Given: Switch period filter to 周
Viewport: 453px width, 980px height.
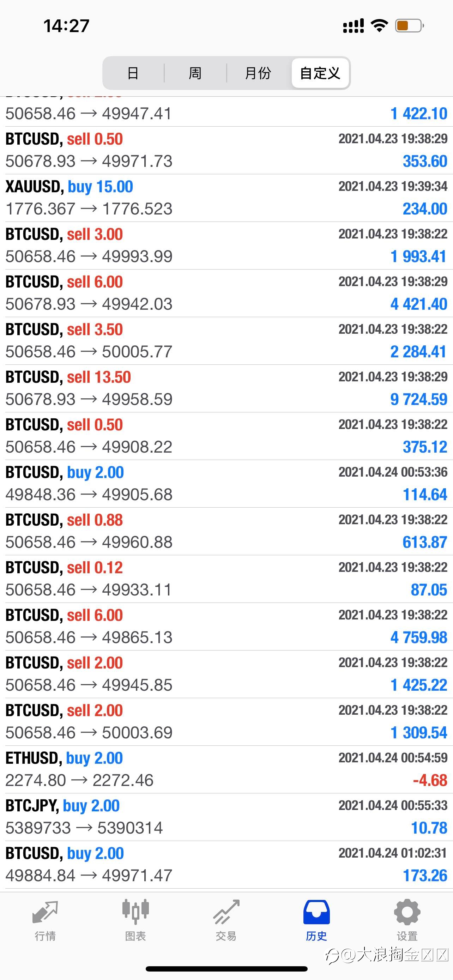Looking at the screenshot, I should pyautogui.click(x=195, y=73).
